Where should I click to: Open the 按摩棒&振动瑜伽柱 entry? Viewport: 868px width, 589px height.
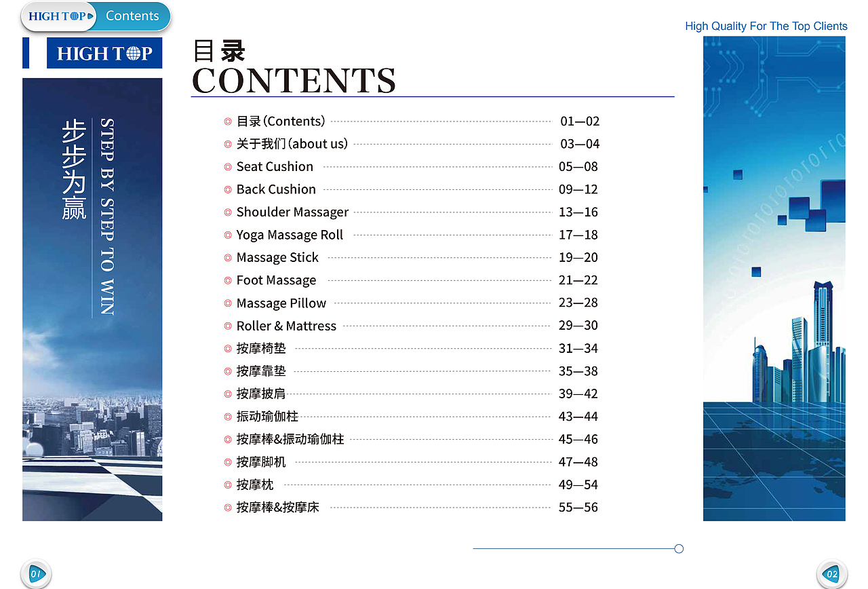tap(290, 439)
